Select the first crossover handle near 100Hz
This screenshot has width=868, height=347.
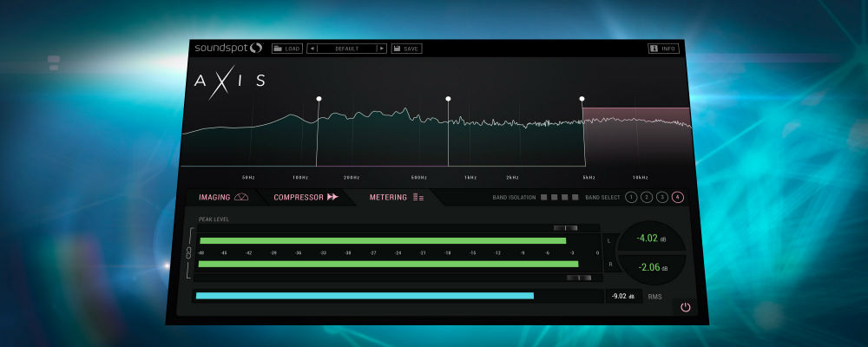coord(319,99)
